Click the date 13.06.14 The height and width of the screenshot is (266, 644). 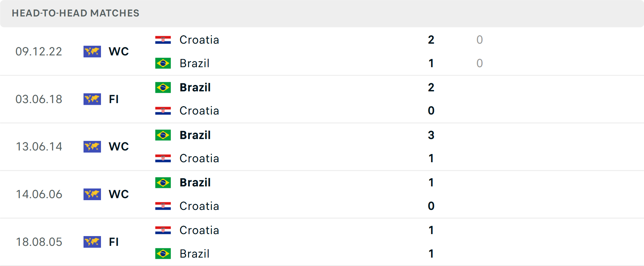[x=39, y=147]
